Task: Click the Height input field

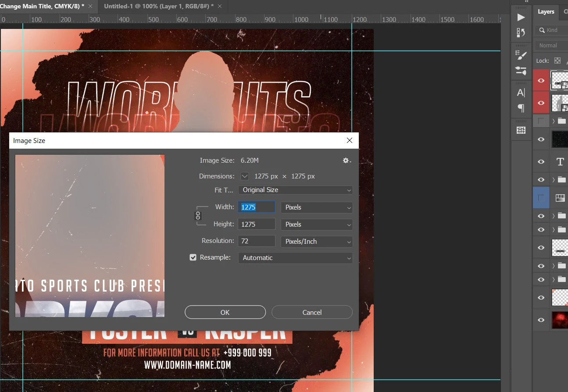Action: click(x=257, y=224)
